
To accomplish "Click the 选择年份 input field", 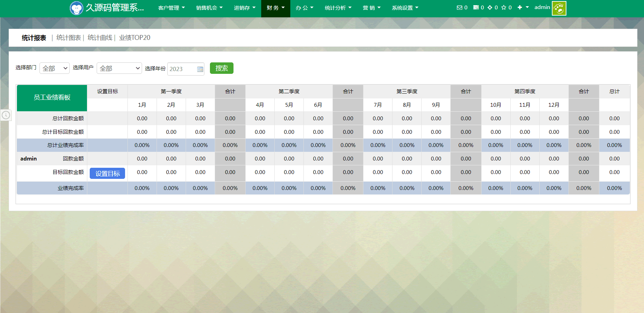I will pyautogui.click(x=182, y=69).
